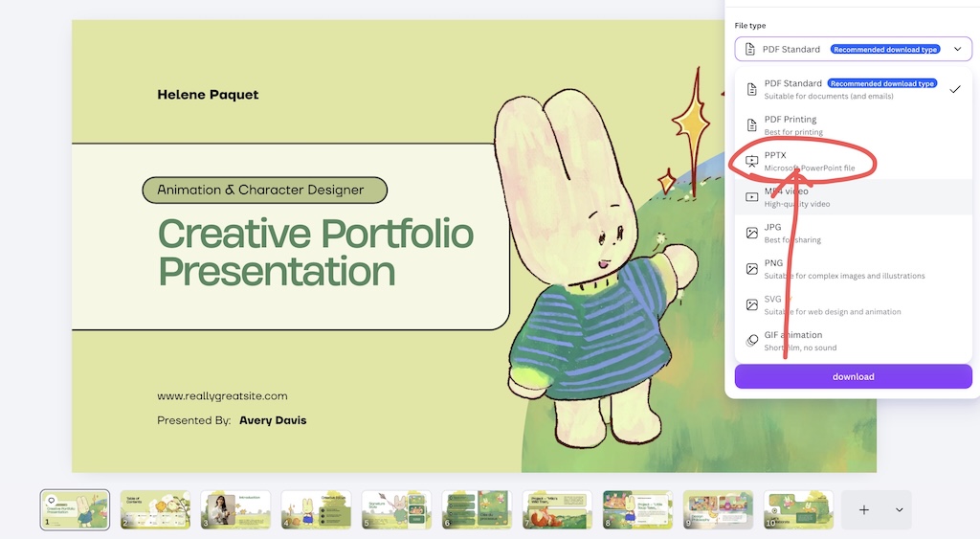980x539 pixels.
Task: Click the plus icon to add a page
Action: (x=864, y=509)
